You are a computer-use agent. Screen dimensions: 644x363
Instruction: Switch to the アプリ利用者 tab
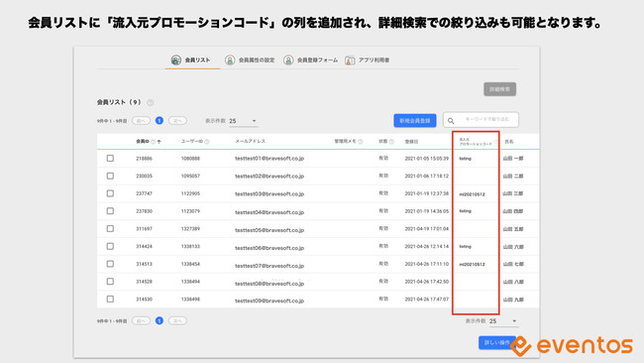(368, 60)
